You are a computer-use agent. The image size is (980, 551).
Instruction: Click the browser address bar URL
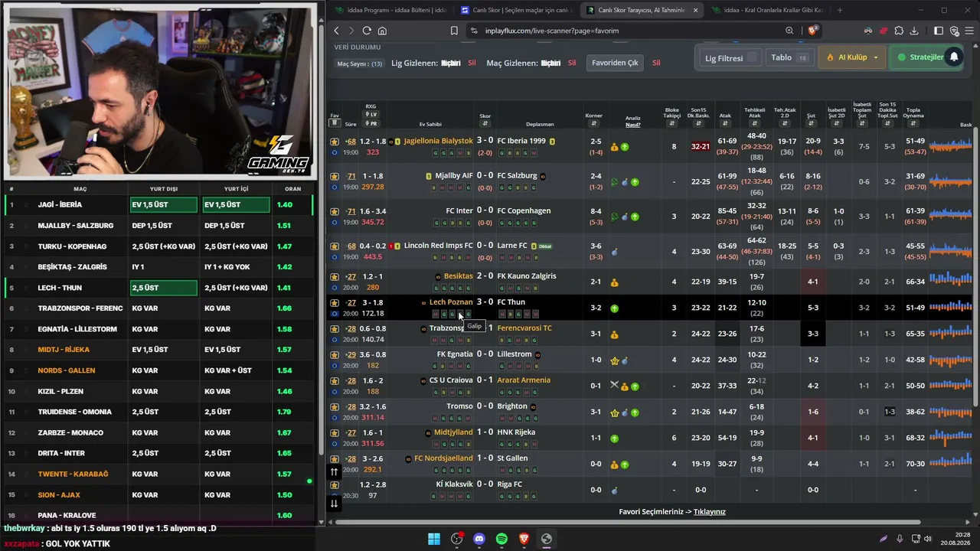click(x=552, y=31)
